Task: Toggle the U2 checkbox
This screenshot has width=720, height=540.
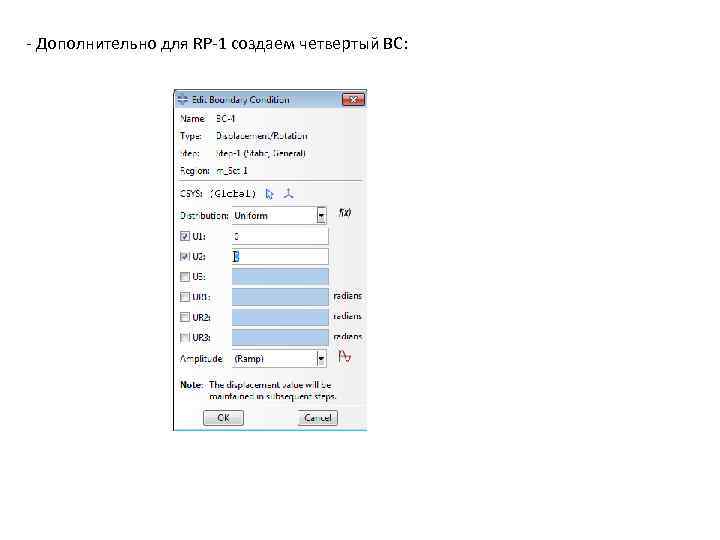Action: [185, 257]
